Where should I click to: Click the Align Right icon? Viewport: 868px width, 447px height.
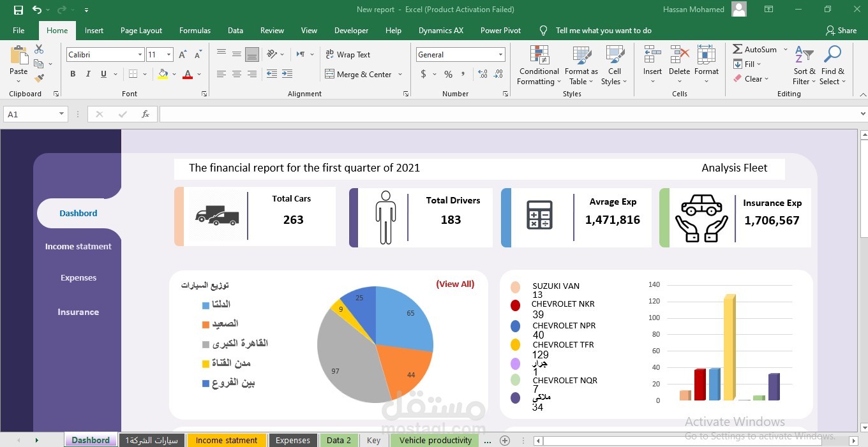[252, 74]
